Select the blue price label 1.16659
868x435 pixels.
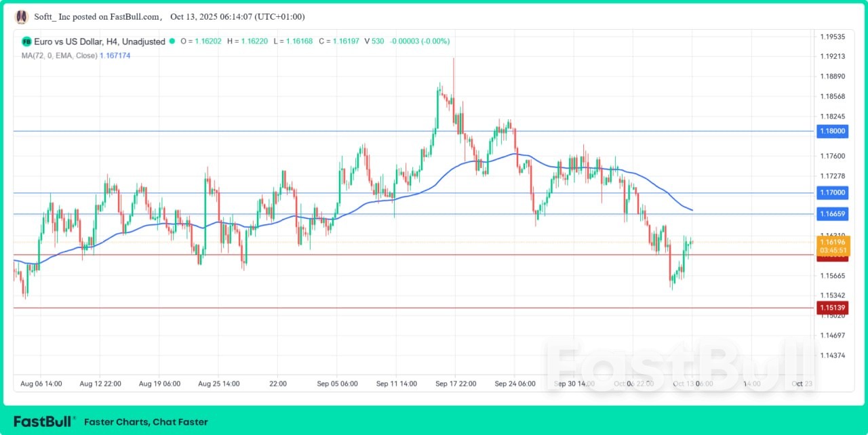click(832, 214)
